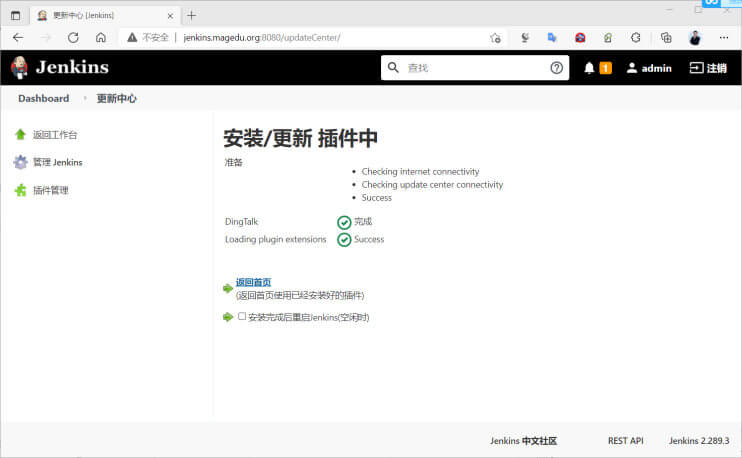This screenshot has height=458, width=742.
Task: Click the 返回首页 link
Action: pos(253,282)
